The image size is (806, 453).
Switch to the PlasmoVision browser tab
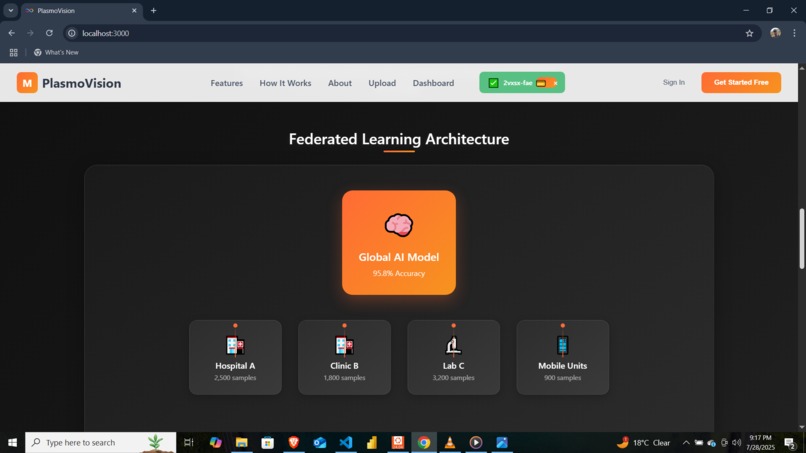[x=81, y=11]
